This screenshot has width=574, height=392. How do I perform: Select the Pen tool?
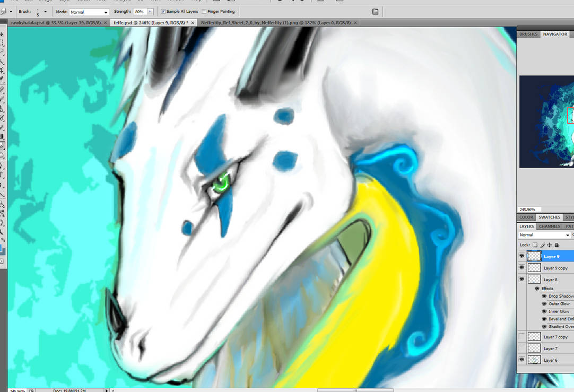click(2, 164)
